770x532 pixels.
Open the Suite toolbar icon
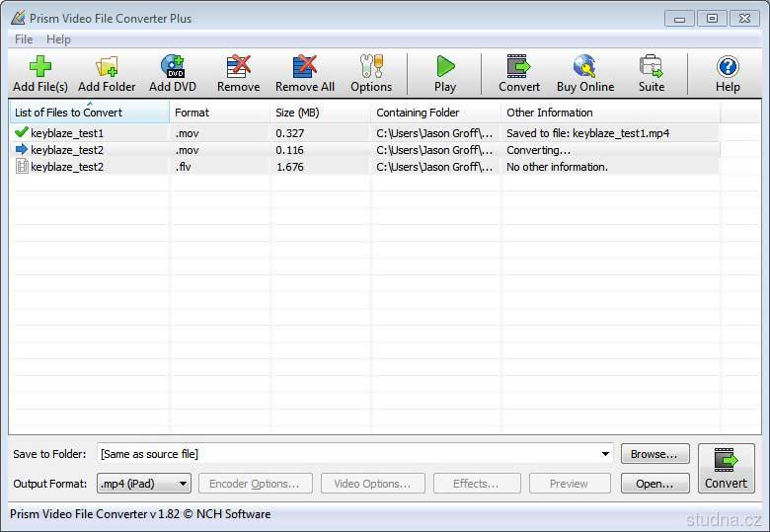[651, 74]
